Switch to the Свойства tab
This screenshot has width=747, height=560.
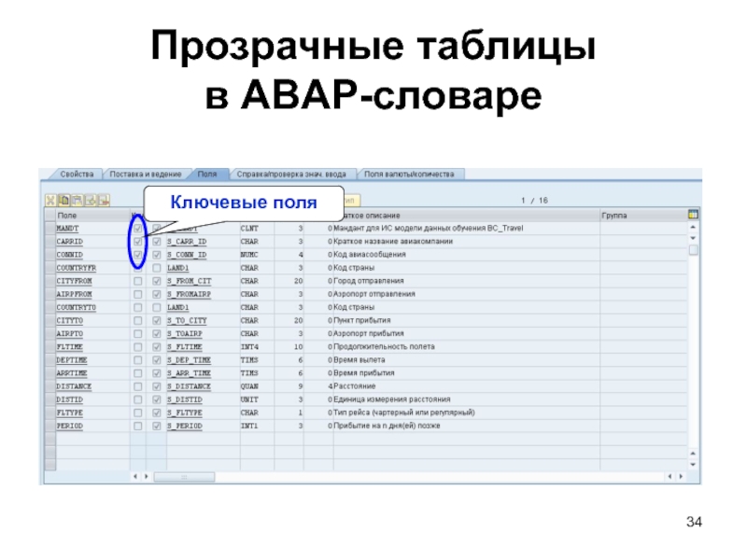coord(77,174)
